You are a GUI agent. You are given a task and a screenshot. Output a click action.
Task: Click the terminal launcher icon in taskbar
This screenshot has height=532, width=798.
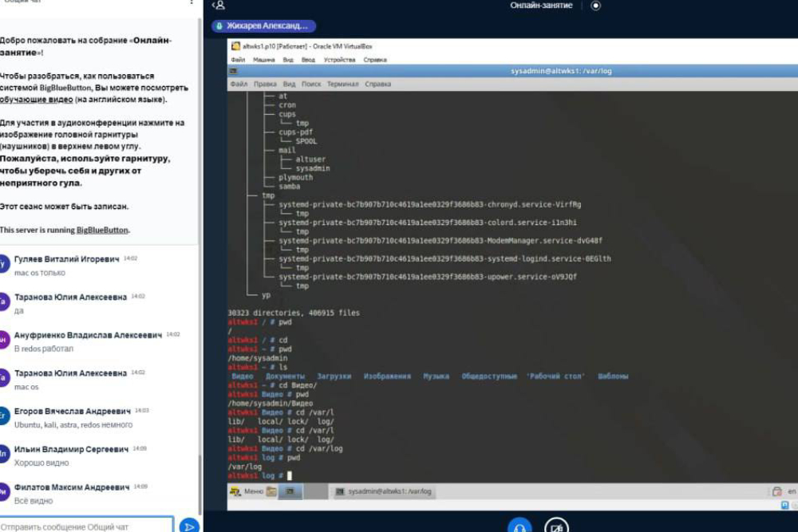coord(290,491)
